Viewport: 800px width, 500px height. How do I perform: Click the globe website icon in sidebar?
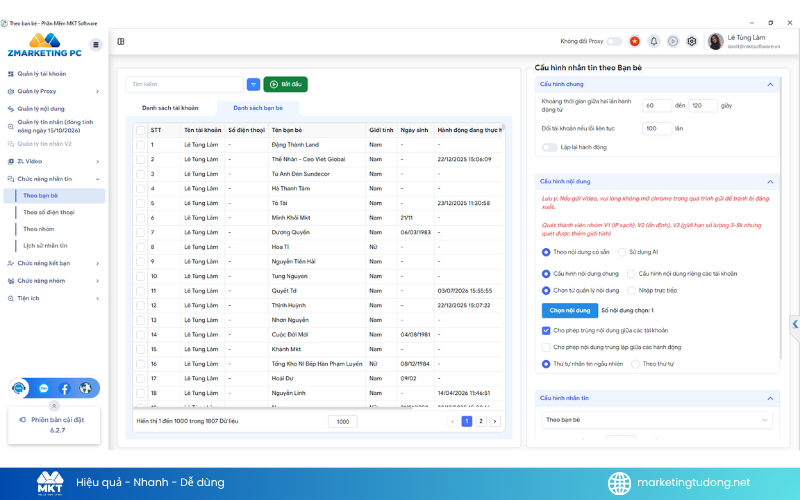pos(85,389)
